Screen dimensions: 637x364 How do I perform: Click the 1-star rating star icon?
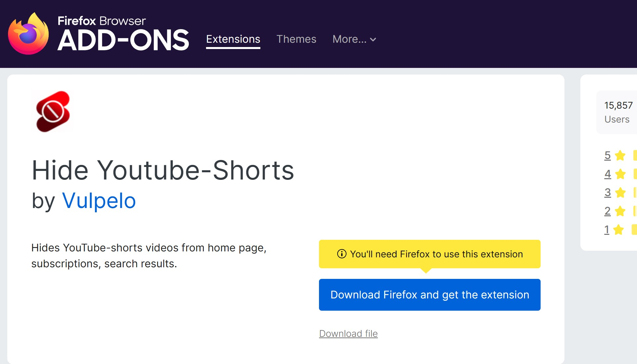click(x=620, y=229)
